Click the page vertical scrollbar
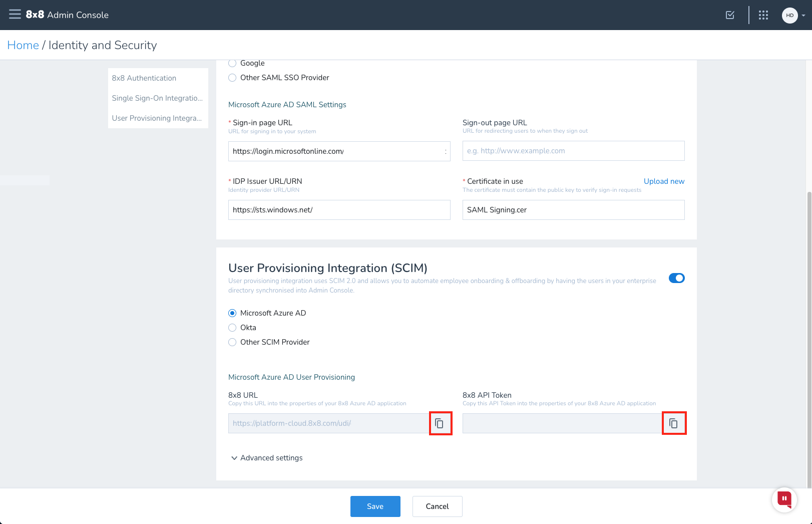Screen dimensions: 812x524 coord(809,339)
